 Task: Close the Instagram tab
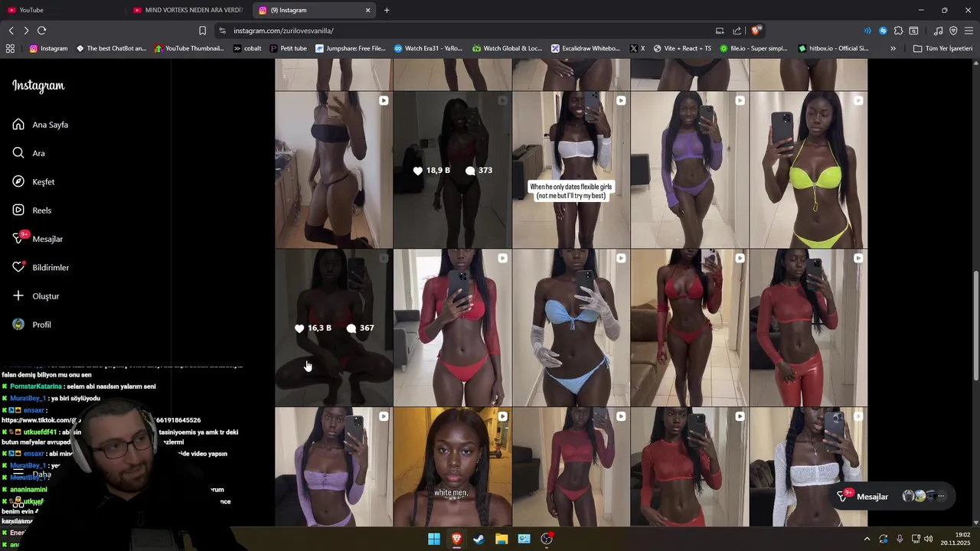coord(367,10)
